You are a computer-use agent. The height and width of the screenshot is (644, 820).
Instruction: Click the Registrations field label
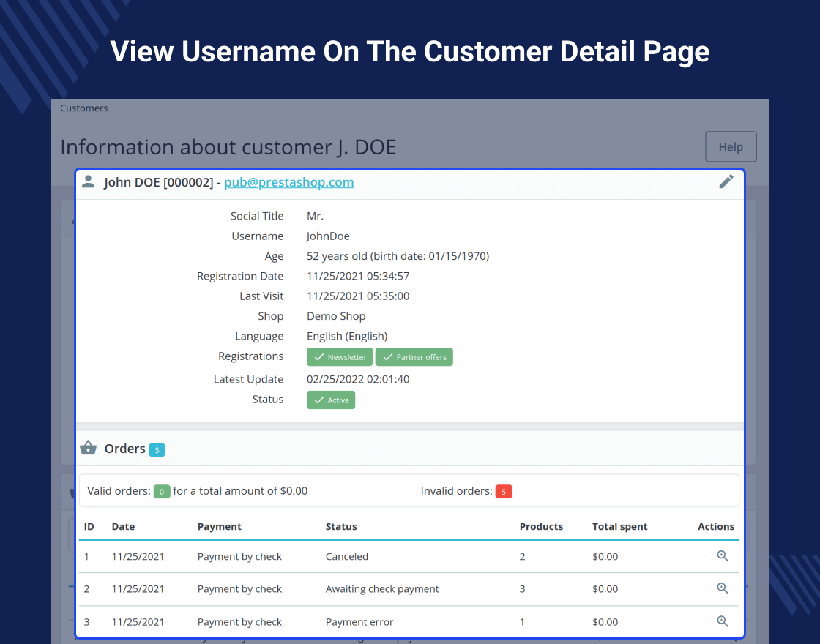[250, 356]
